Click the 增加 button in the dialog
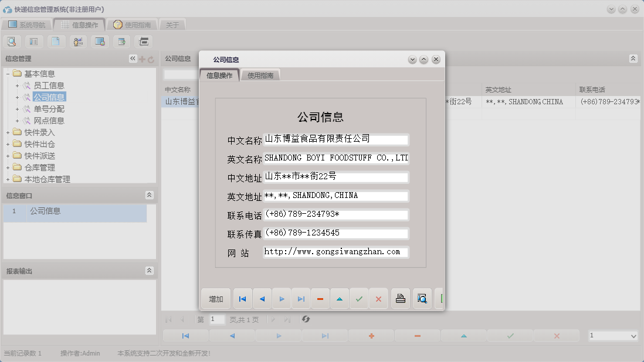Image resolution: width=644 pixels, height=362 pixels. (x=215, y=299)
